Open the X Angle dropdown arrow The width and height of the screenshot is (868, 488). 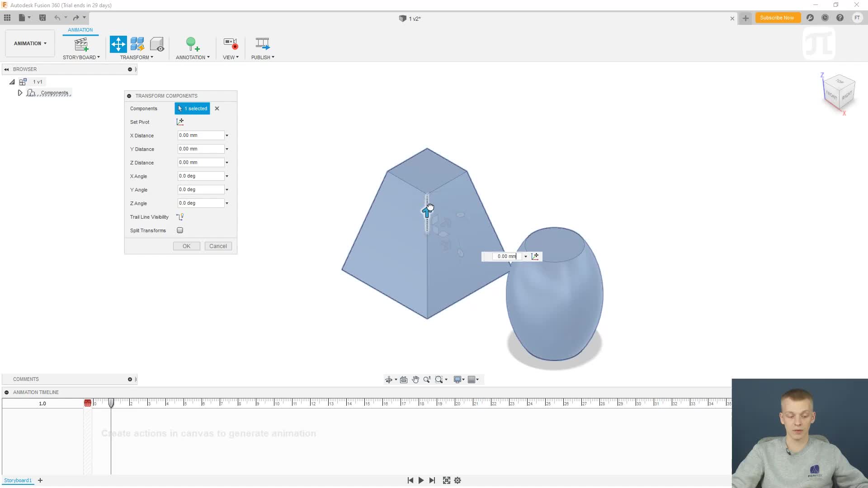(227, 176)
